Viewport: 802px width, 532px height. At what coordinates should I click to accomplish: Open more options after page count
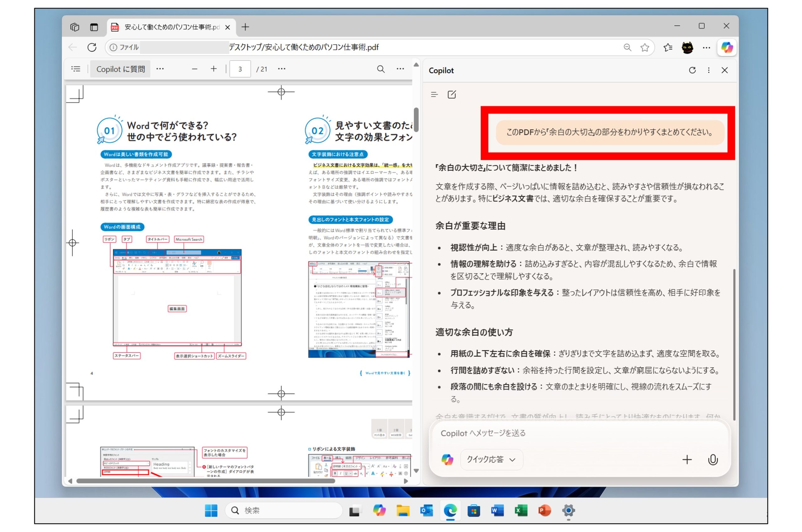click(282, 69)
